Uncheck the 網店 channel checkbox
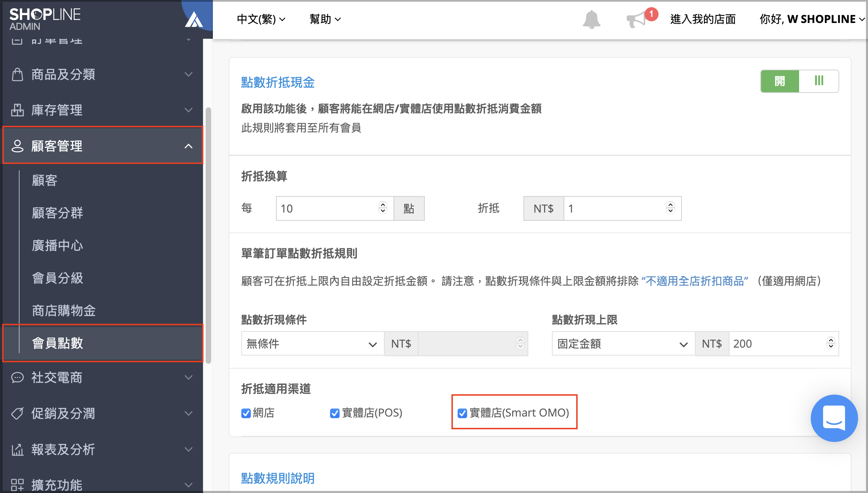Screen dimensions: 868x493 click(246, 413)
